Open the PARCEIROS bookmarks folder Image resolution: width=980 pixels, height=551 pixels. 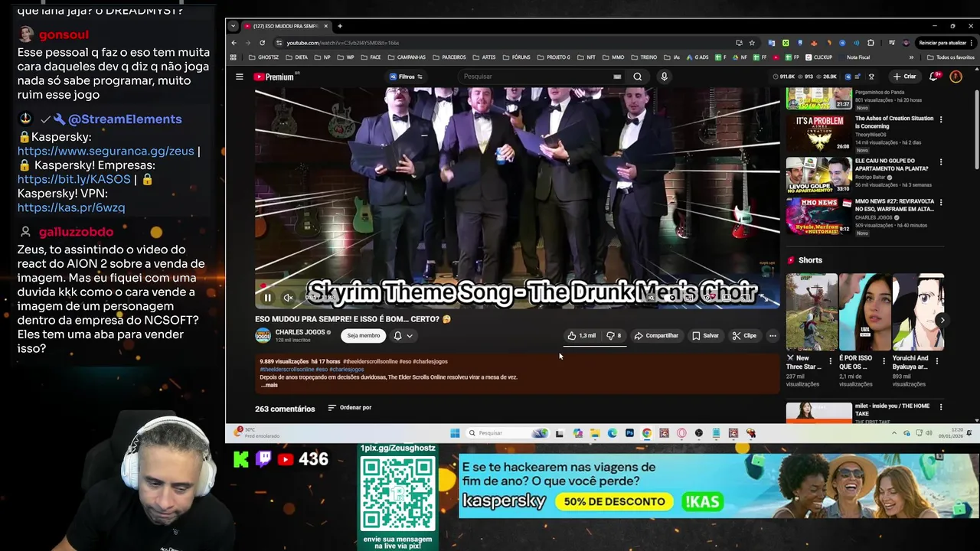pyautogui.click(x=448, y=57)
